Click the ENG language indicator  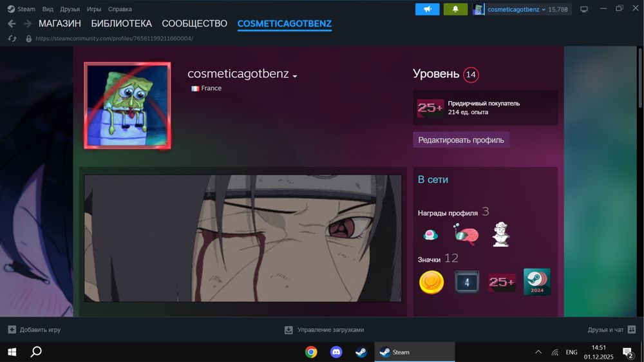click(571, 352)
